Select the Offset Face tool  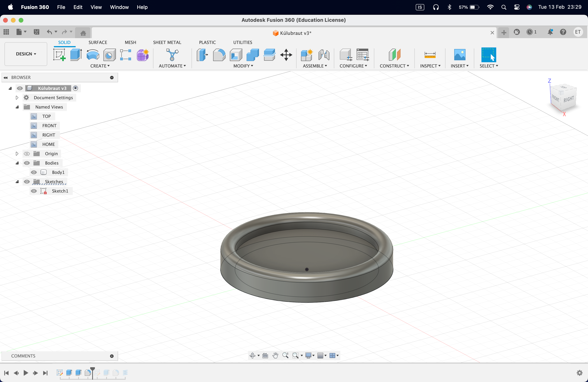tap(269, 55)
